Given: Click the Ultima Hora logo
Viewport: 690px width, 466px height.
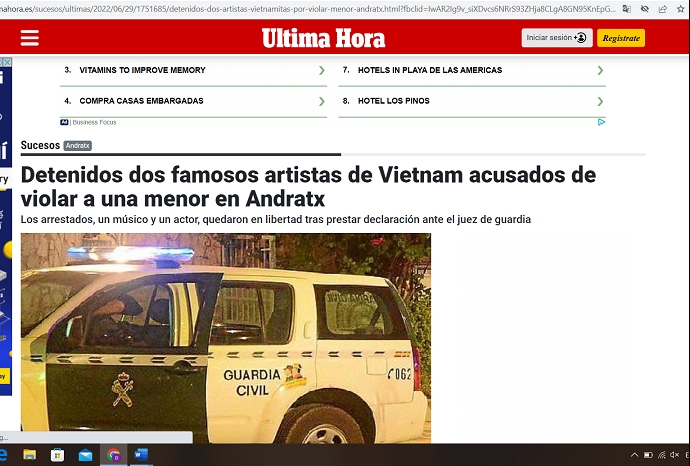Looking at the screenshot, I should coord(323,38).
